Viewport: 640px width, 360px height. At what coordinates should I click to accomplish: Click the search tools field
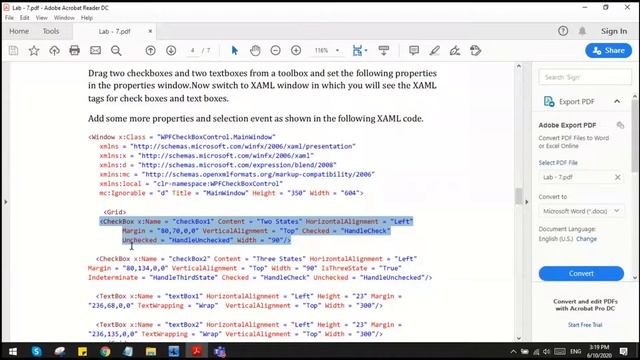pos(585,77)
